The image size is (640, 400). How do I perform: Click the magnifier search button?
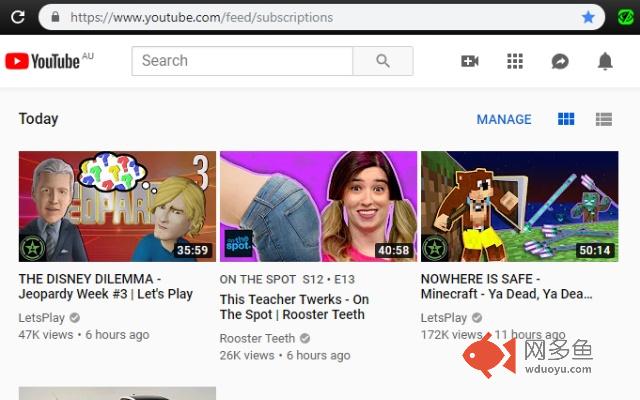click(x=382, y=61)
